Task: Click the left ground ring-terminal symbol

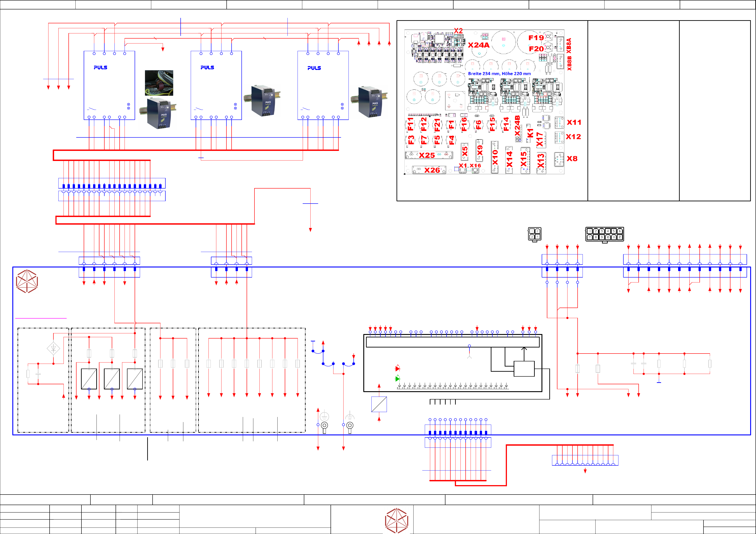Action: tap(324, 425)
